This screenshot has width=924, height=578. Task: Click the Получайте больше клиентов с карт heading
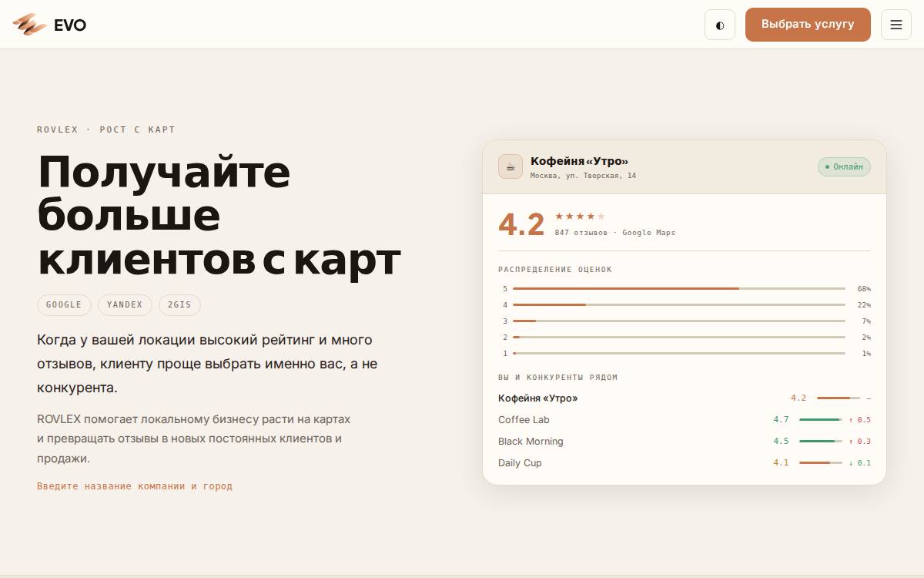point(219,215)
